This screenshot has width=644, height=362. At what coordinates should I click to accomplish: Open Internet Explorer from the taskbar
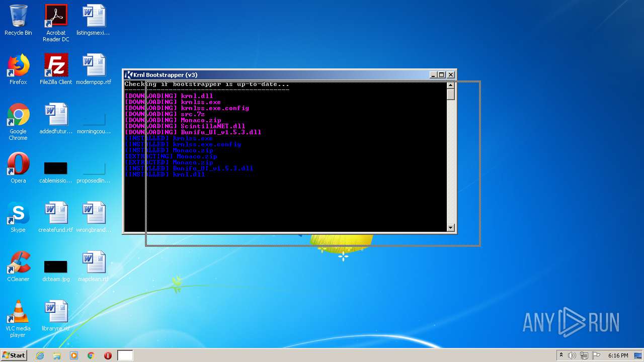(x=40, y=355)
